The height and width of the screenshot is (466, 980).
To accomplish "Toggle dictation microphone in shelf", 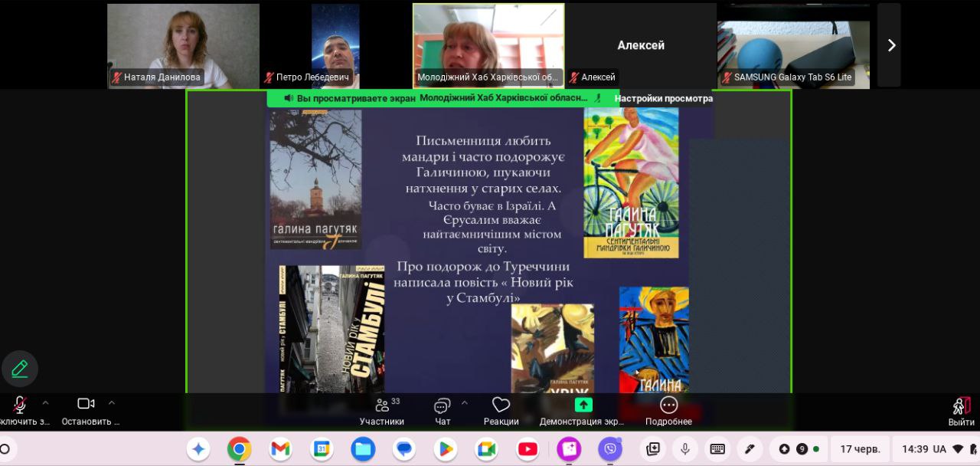I will click(685, 449).
